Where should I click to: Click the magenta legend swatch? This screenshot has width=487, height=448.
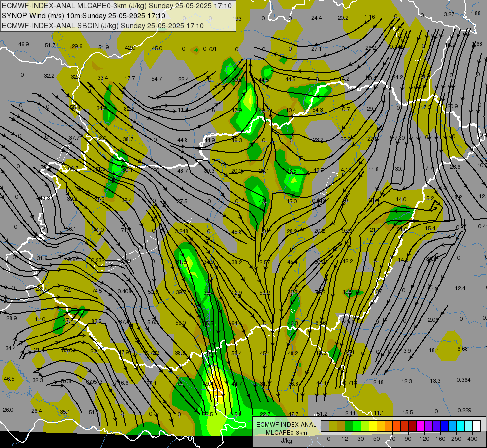click(x=420, y=426)
